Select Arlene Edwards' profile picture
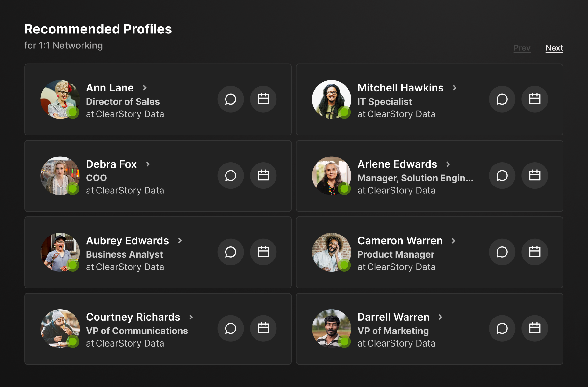588x387 pixels. [x=331, y=176]
